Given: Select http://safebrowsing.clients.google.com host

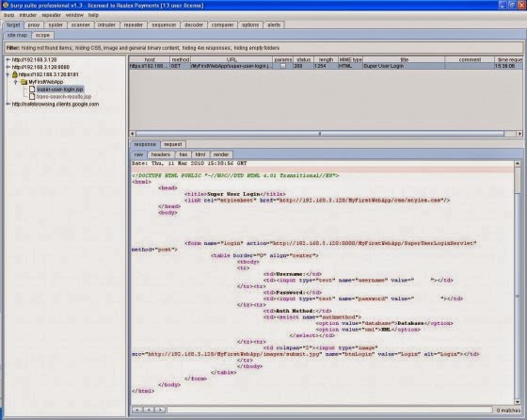Looking at the screenshot, I should tap(56, 105).
